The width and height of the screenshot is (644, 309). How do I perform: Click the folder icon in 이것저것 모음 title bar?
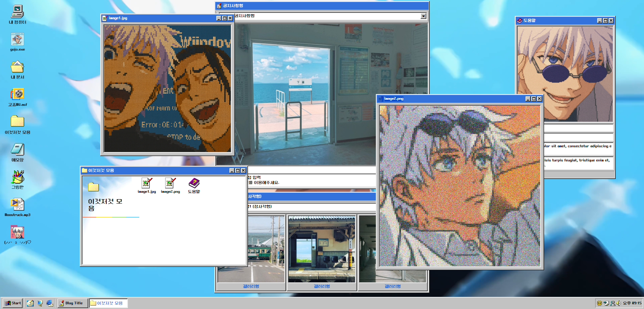point(84,171)
